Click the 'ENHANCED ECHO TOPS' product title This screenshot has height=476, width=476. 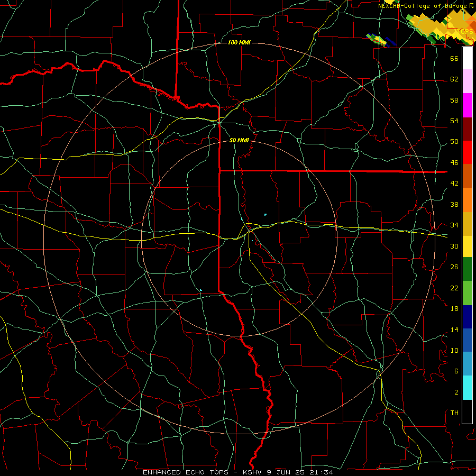pyautogui.click(x=186, y=472)
